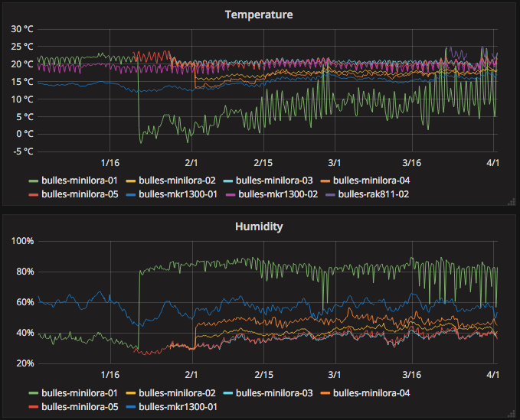Screen dimensions: 520x420
Task: Open the Humidity panel title menu
Action: pos(259,226)
